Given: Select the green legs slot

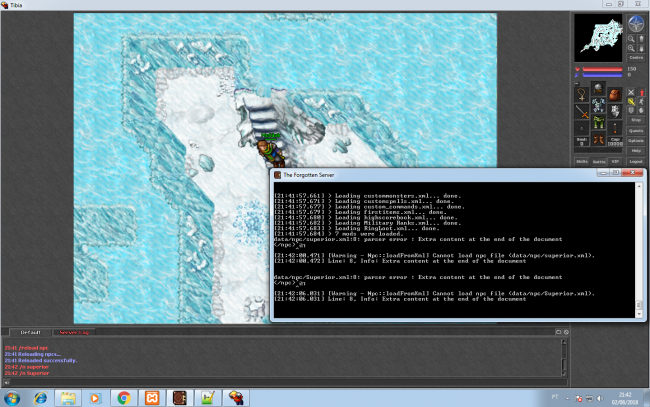Looking at the screenshot, I should 598,122.
